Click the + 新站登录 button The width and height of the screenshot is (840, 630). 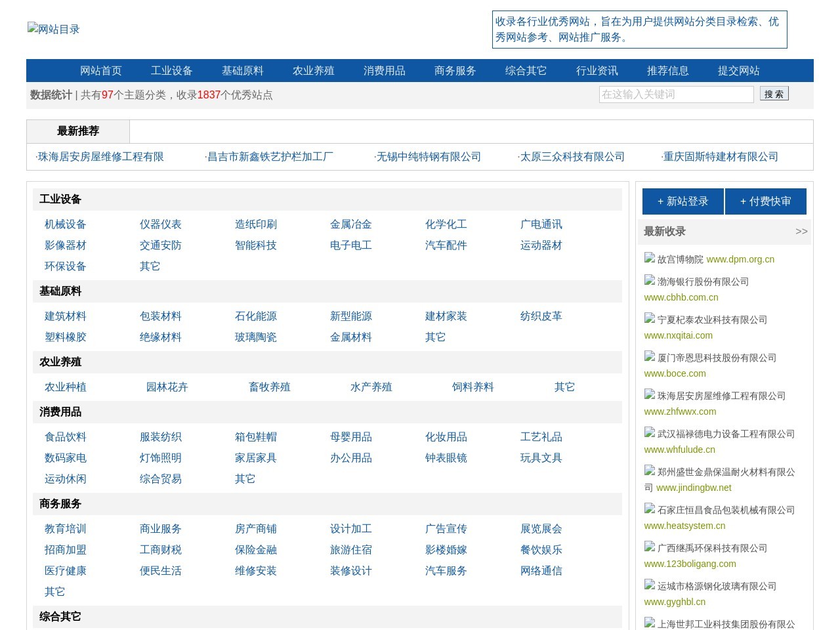tap(682, 201)
